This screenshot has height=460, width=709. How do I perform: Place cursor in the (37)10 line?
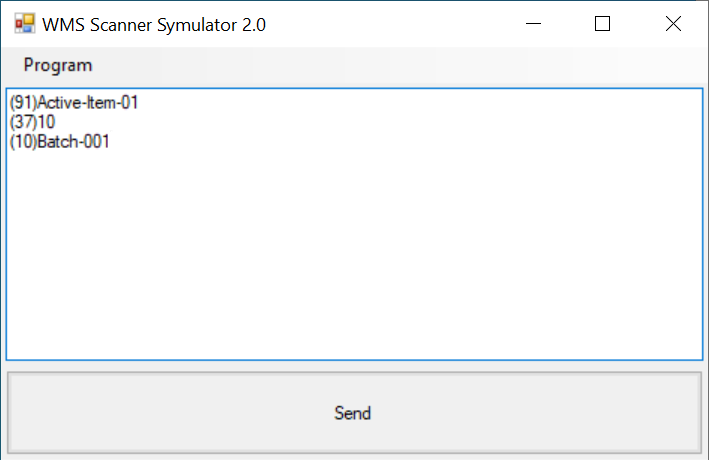[32, 122]
